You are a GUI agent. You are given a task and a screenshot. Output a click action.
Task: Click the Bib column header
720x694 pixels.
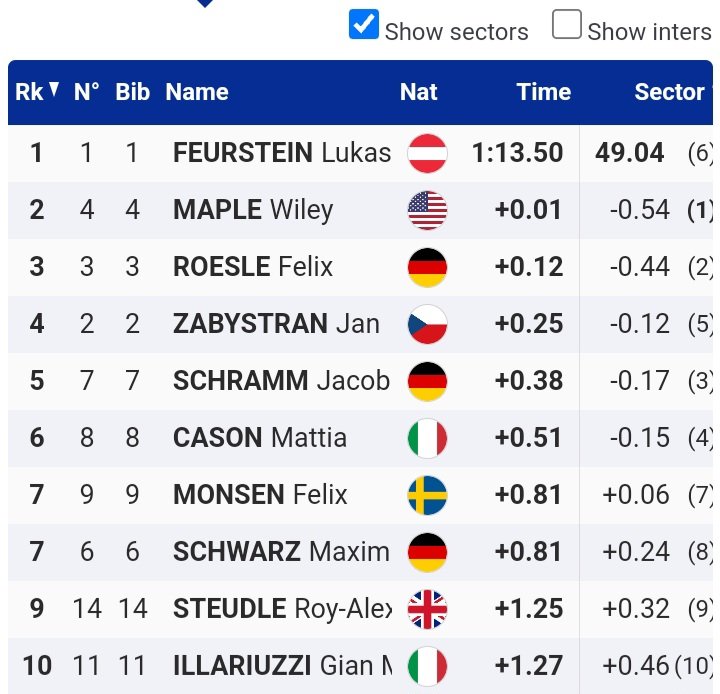[x=132, y=92]
